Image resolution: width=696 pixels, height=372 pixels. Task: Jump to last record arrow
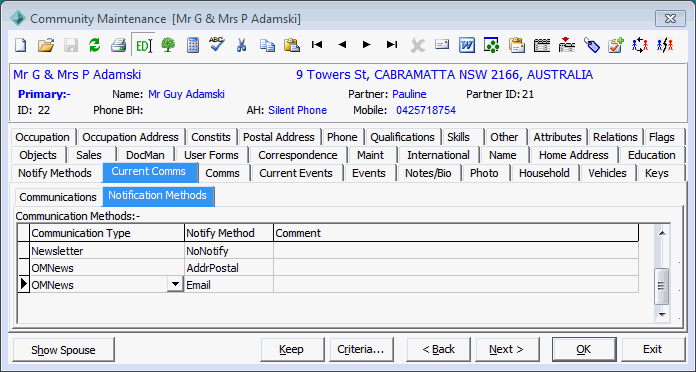[x=392, y=44]
